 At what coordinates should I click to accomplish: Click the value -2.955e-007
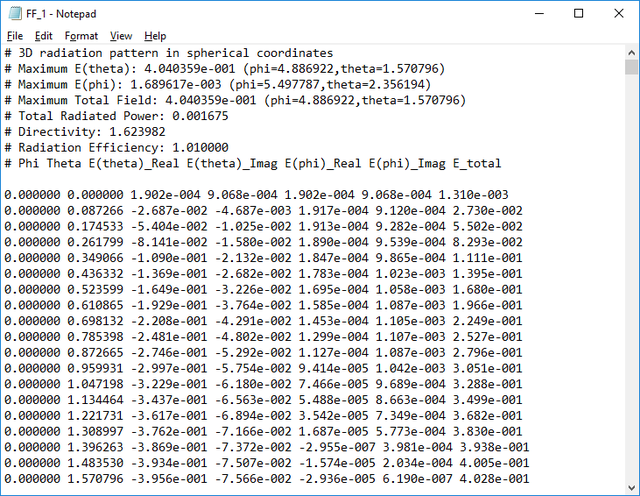pyautogui.click(x=337, y=447)
